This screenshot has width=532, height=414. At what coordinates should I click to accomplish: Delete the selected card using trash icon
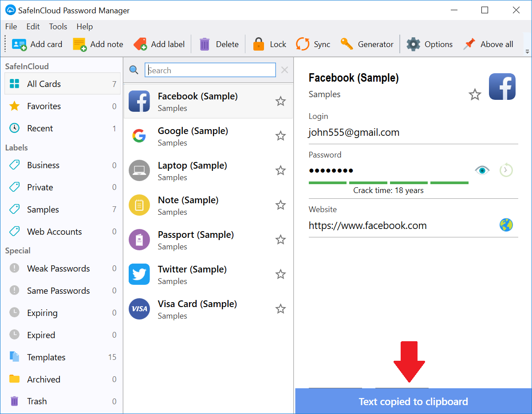point(205,44)
